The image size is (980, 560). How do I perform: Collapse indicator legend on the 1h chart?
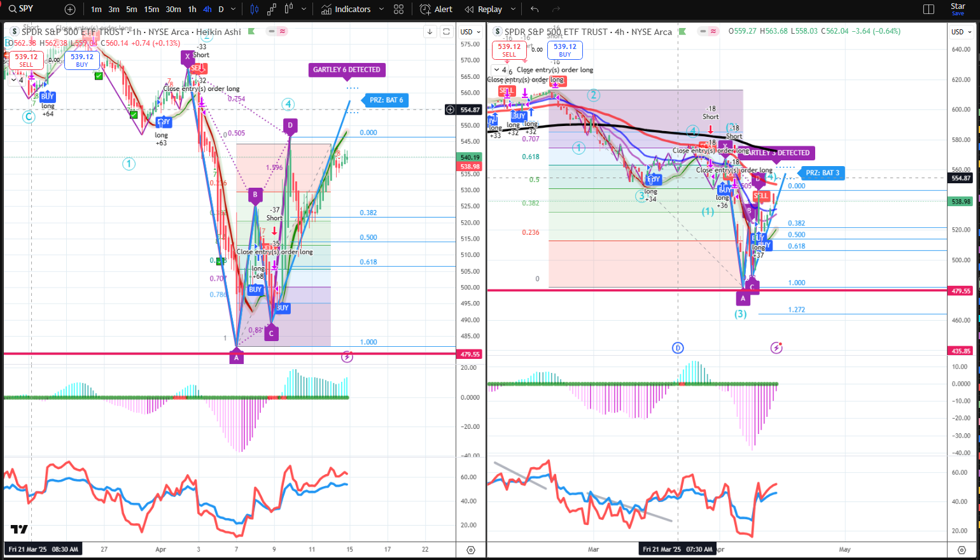[17, 80]
